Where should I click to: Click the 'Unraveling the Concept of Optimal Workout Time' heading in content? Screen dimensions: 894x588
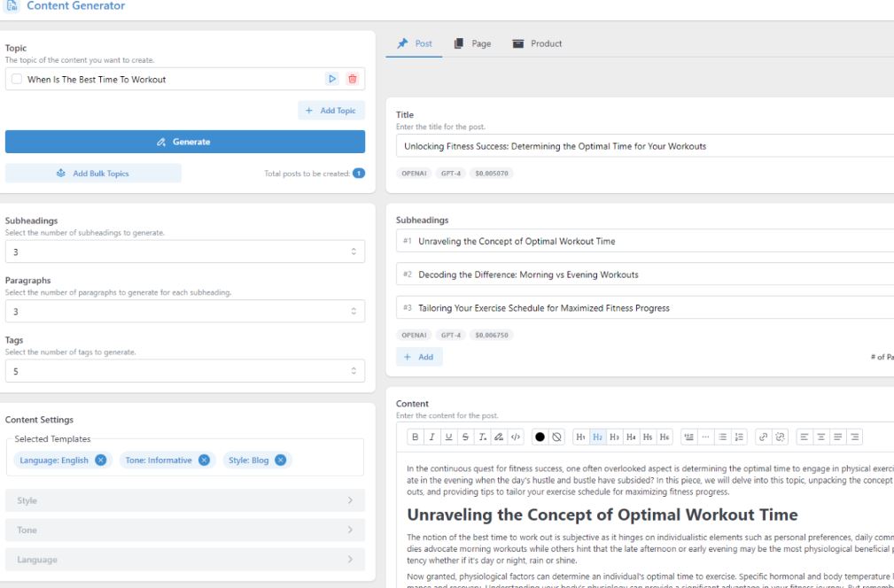tap(602, 514)
